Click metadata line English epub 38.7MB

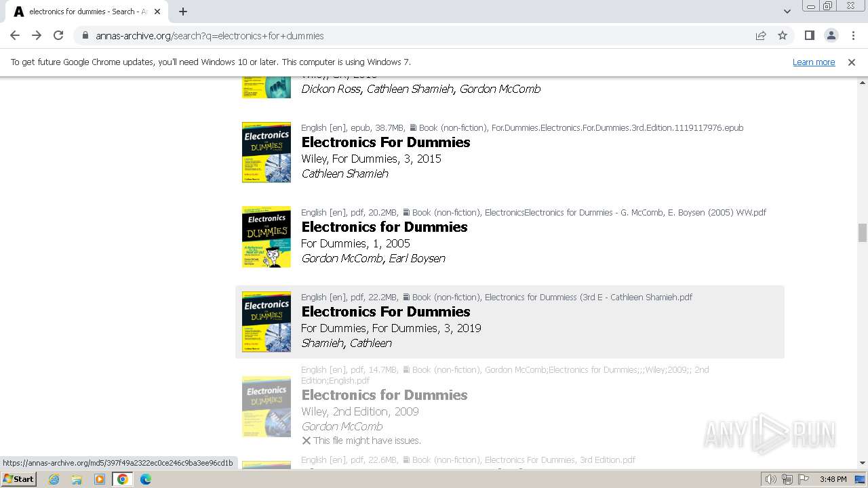click(522, 127)
